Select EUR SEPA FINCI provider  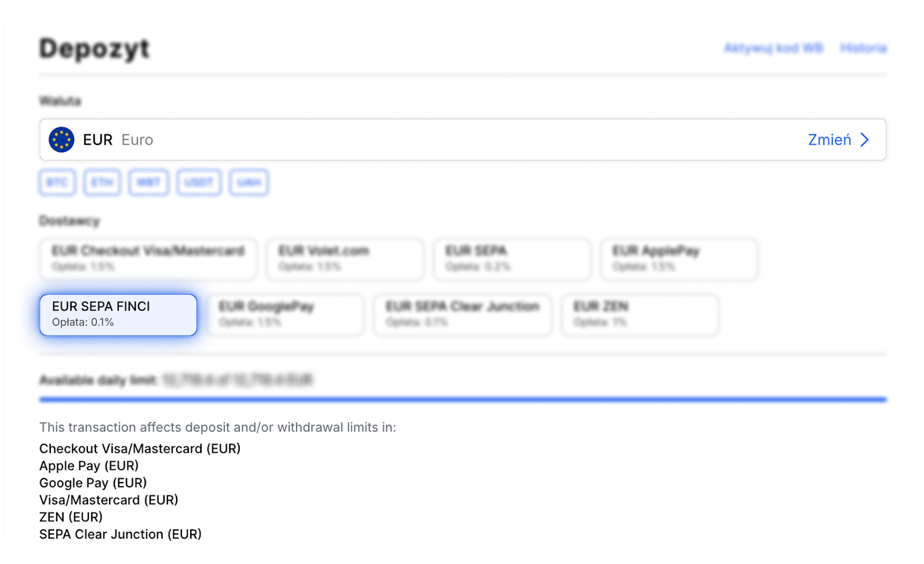pyautogui.click(x=118, y=315)
